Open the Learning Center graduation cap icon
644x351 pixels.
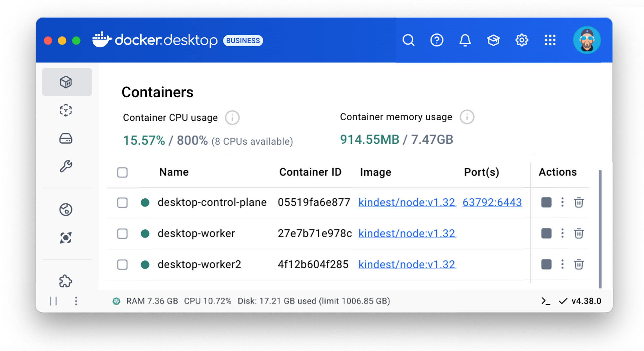493,40
